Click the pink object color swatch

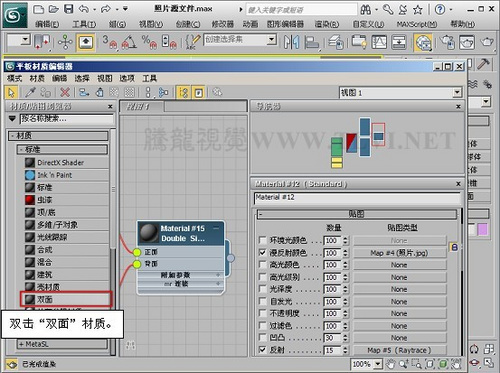[483, 229]
